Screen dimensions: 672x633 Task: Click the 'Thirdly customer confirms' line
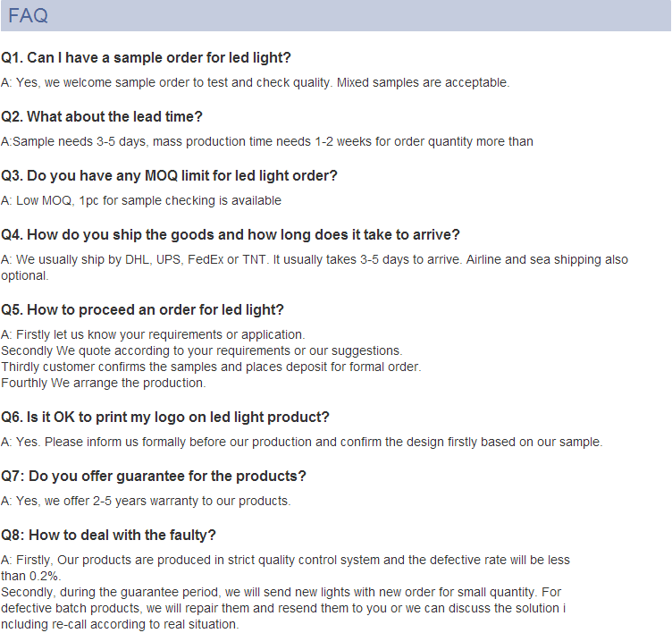pos(211,367)
